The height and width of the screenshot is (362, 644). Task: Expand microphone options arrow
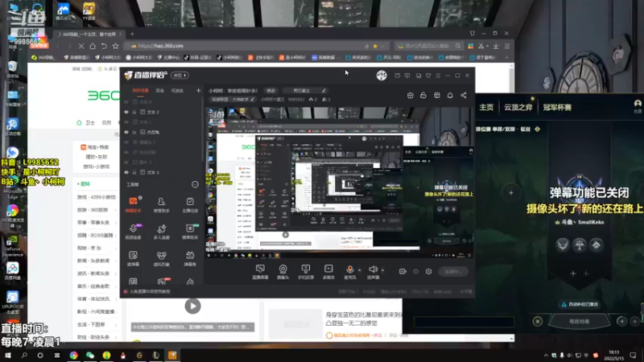coord(360,270)
